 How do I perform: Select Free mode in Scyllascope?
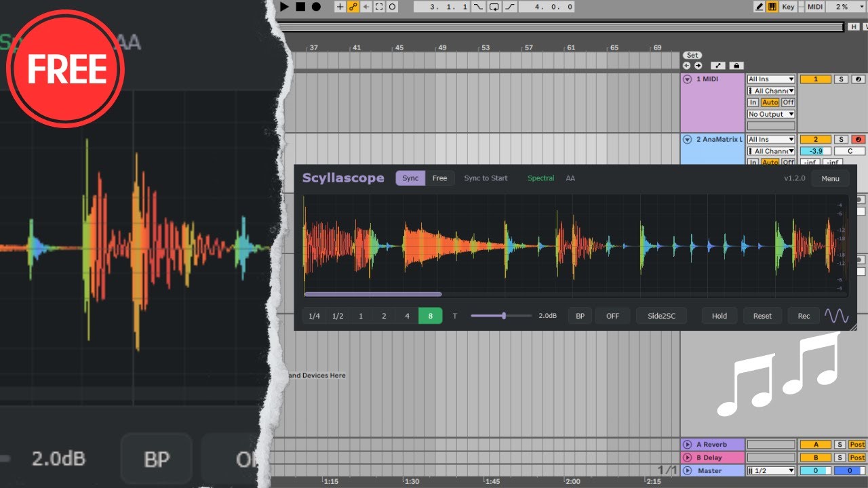(x=440, y=178)
